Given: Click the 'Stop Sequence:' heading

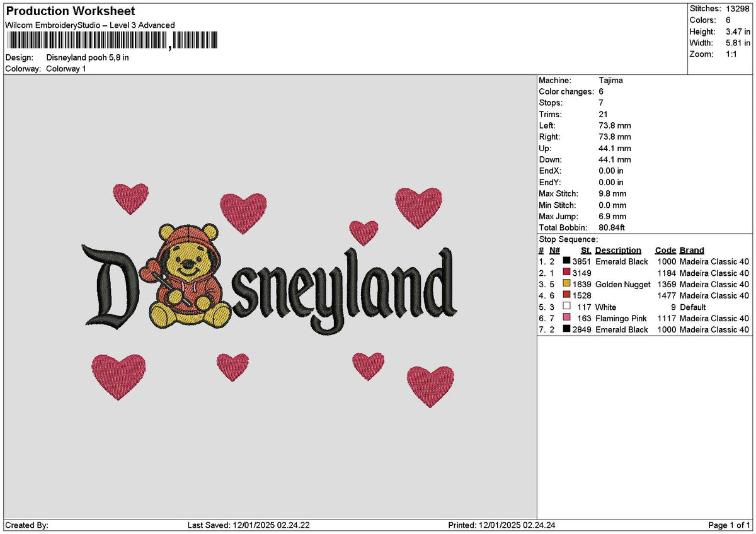Looking at the screenshot, I should (x=568, y=239).
